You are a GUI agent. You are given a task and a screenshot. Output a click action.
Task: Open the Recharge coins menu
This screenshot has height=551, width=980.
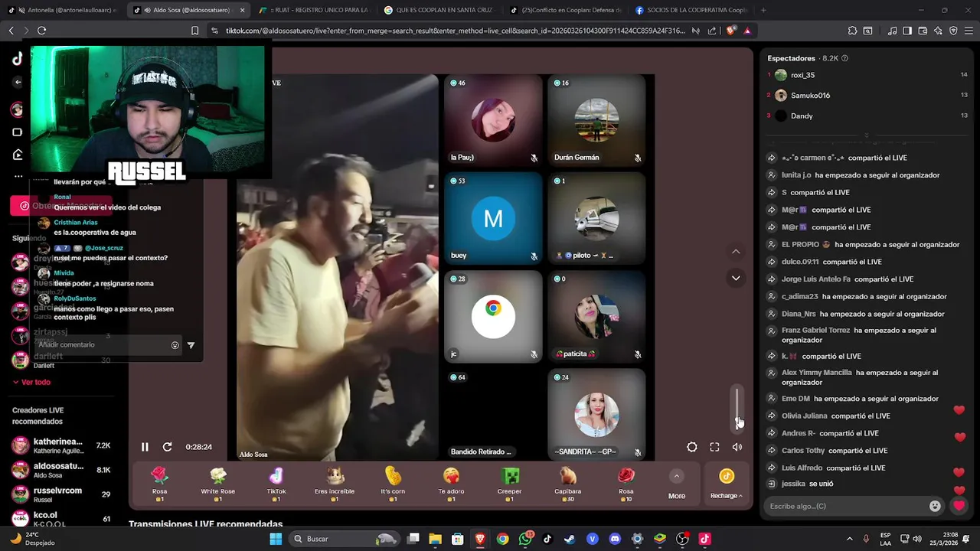pos(726,484)
